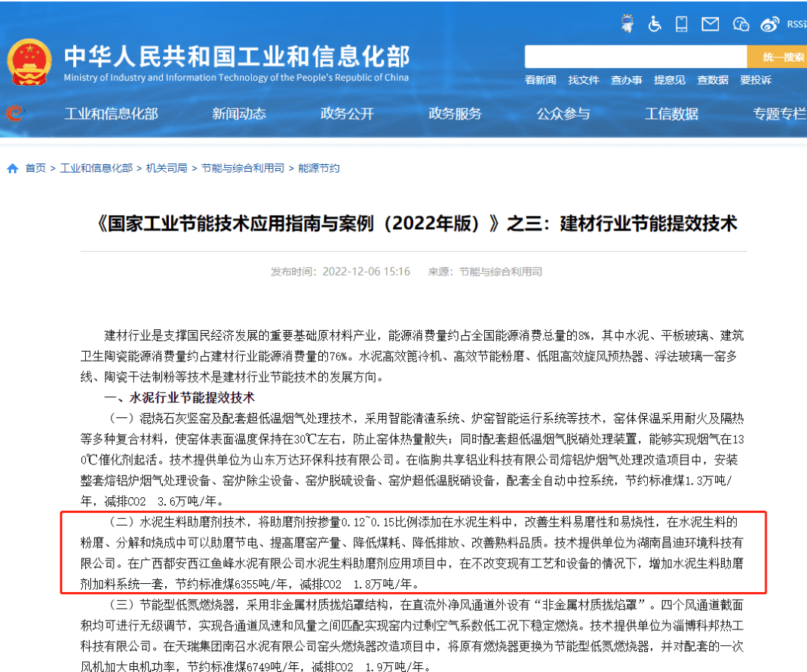Screen dimensions: 807x672
Task: Click 机关司局 breadcrumb link
Action: pyautogui.click(x=167, y=169)
